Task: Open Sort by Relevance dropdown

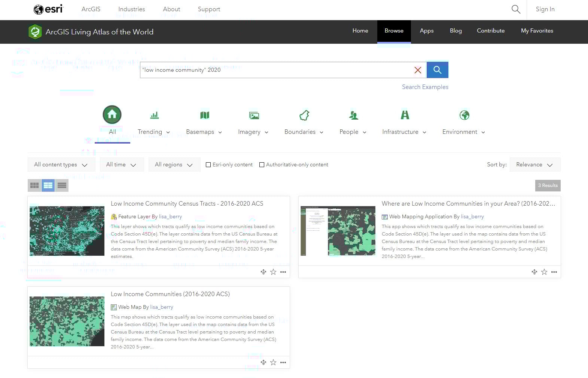Action: pyautogui.click(x=535, y=165)
